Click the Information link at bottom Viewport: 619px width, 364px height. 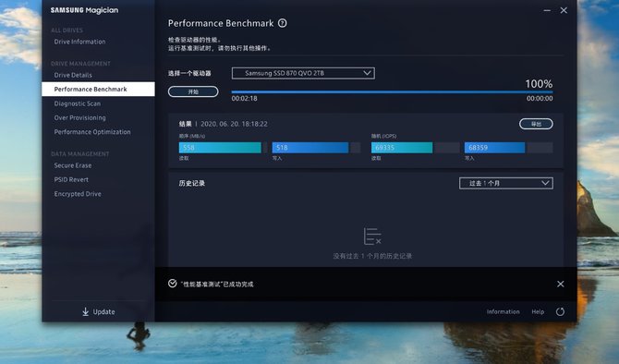(503, 312)
